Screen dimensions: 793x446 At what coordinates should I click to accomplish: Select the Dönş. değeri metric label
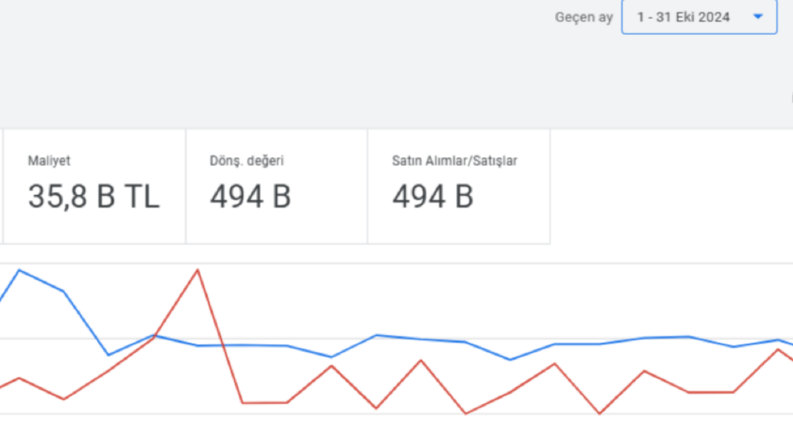(247, 161)
